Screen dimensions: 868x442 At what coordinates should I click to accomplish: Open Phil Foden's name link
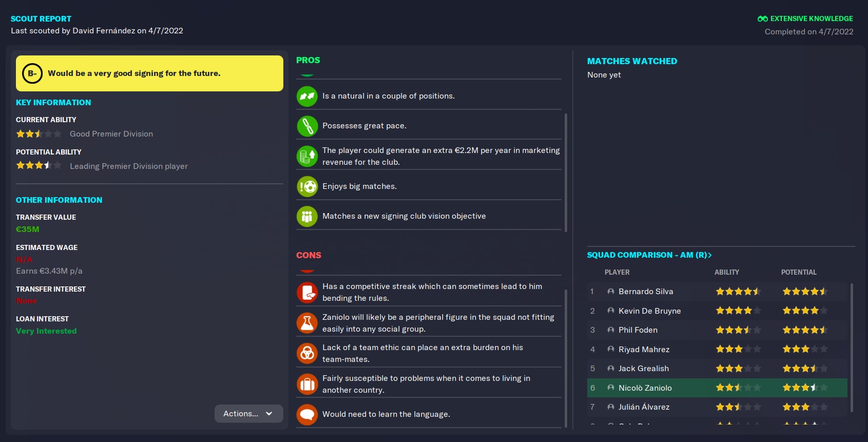[638, 330]
